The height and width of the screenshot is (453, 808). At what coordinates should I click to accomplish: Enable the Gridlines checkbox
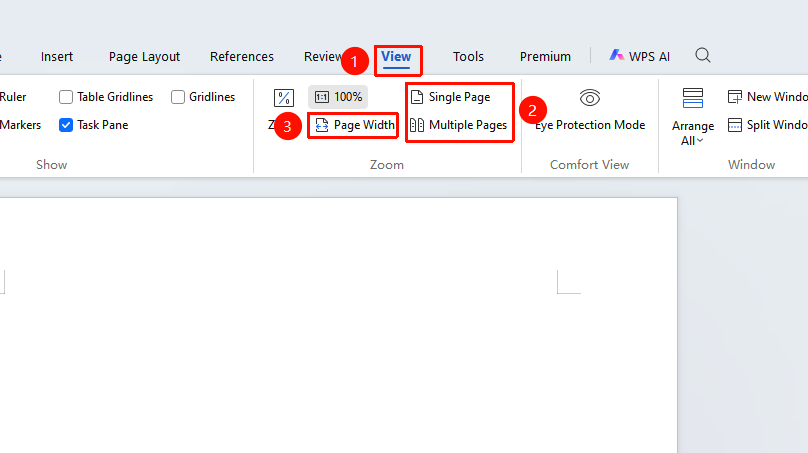[x=178, y=97]
